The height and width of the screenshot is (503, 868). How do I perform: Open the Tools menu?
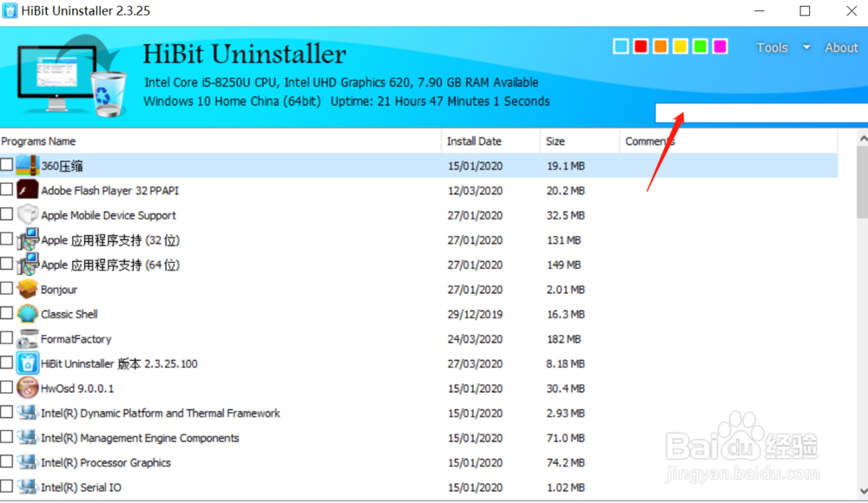tap(772, 48)
